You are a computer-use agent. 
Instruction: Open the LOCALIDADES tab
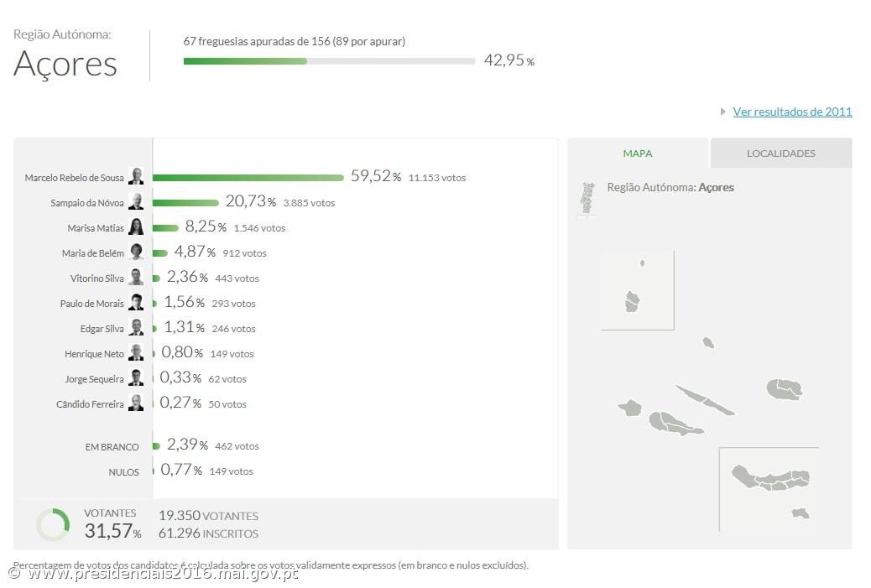(x=780, y=154)
